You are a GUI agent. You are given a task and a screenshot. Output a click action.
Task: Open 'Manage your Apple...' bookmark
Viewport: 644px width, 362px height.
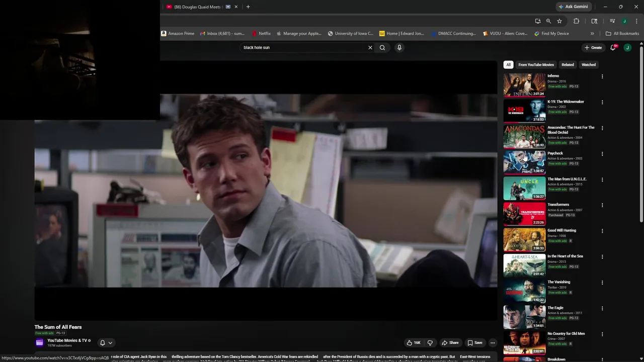(x=298, y=34)
